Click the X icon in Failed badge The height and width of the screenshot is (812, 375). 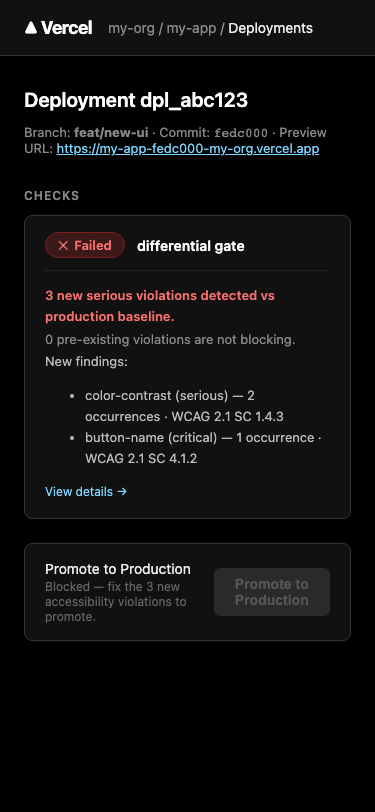63,245
